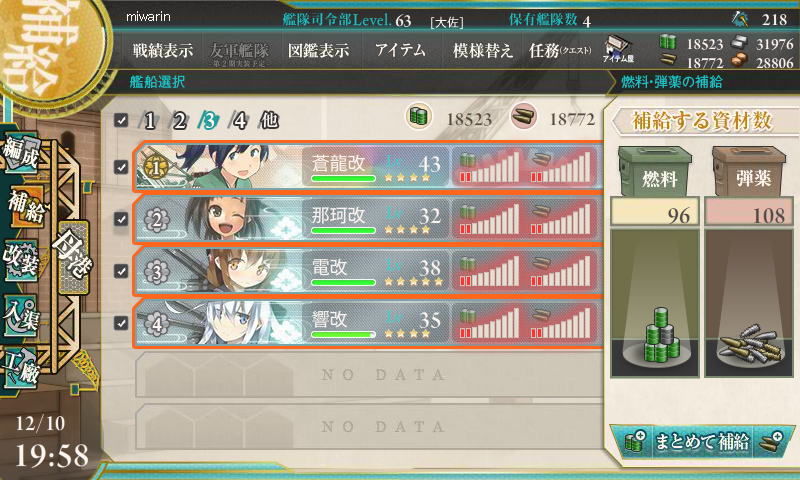Uncheck the 電改 ship checkbox
This screenshot has width=800, height=480.
(x=121, y=271)
